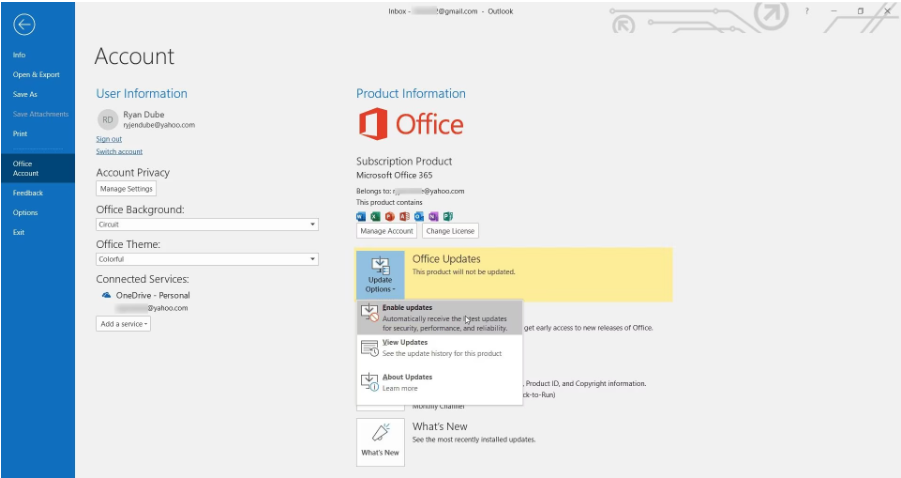The image size is (901, 478).
Task: Select Print in the backstage sidebar
Action: tap(20, 133)
